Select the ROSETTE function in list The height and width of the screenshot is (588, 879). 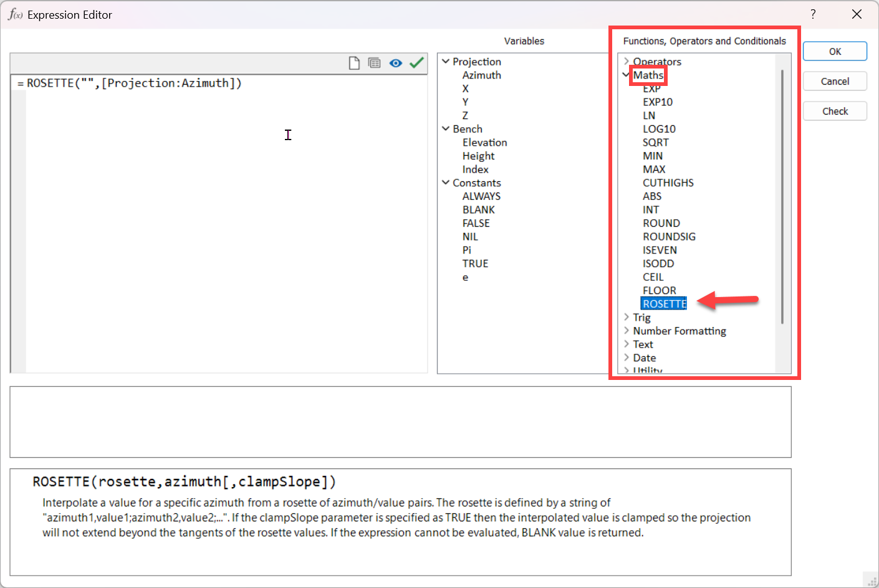pyautogui.click(x=664, y=304)
